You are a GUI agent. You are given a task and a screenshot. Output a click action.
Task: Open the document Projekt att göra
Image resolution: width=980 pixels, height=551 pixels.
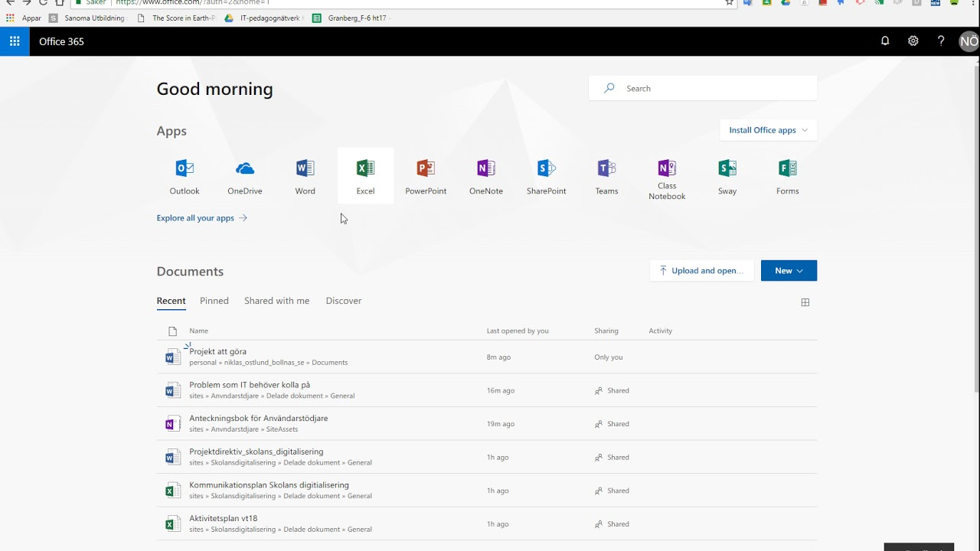tap(218, 351)
